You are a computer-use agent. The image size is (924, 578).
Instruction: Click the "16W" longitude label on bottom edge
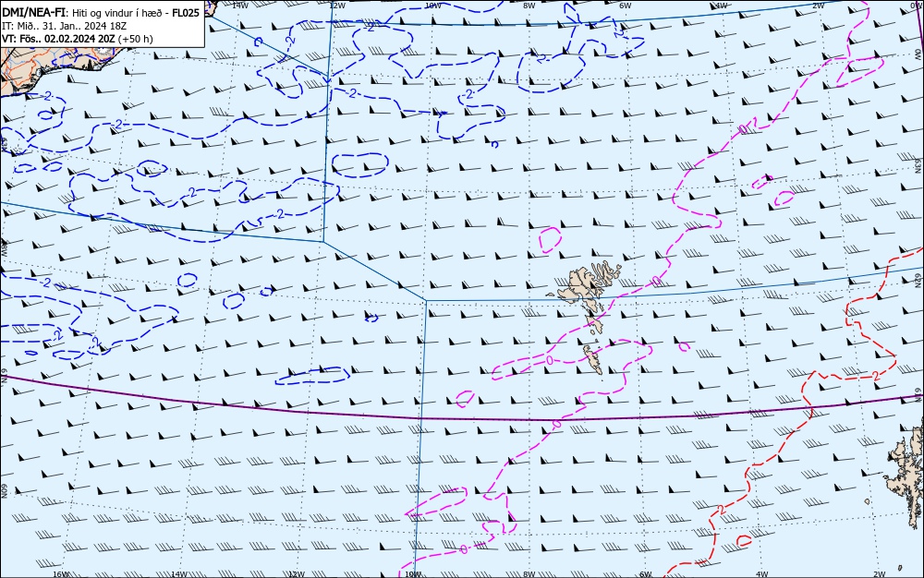pos(61,574)
